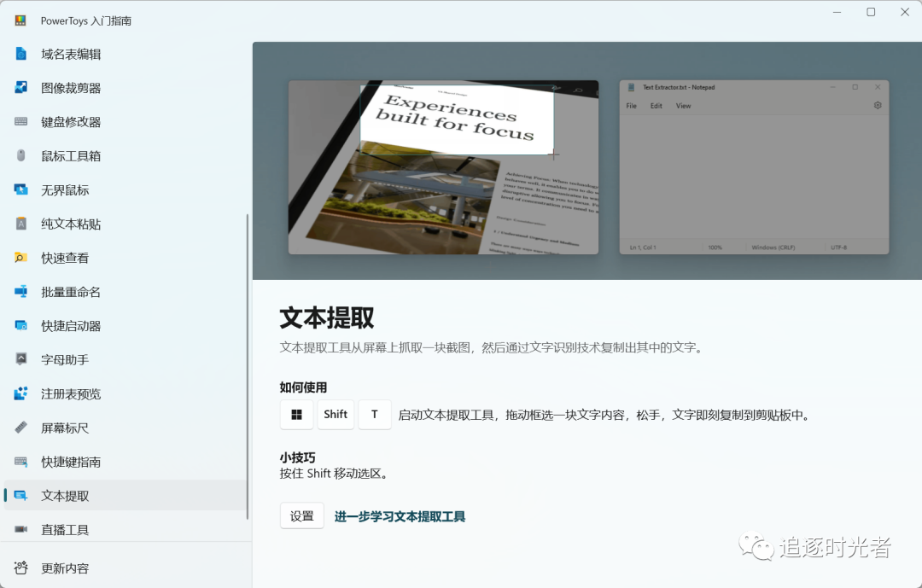Select 无界鼠标 in the navigation pane
Image resolution: width=922 pixels, height=588 pixels.
[19, 190]
